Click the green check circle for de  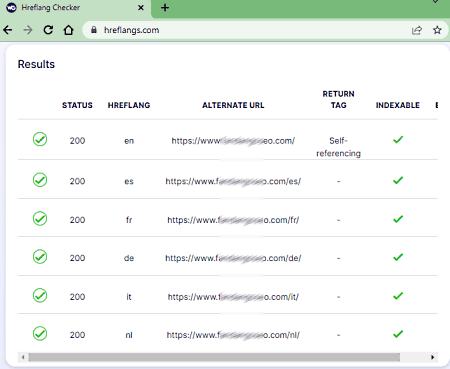[x=40, y=257]
